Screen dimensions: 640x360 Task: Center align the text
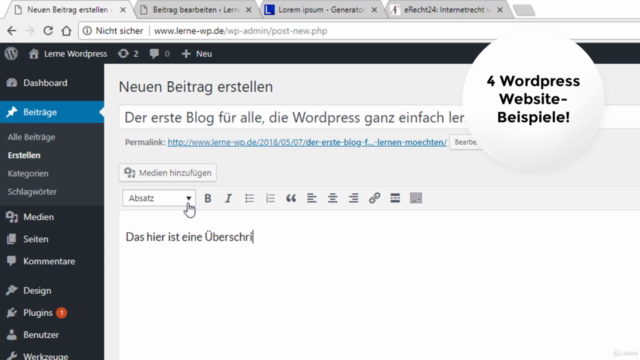click(x=333, y=198)
